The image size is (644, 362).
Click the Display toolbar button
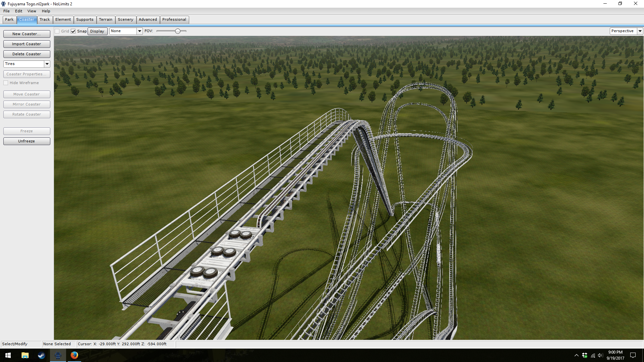(97, 31)
